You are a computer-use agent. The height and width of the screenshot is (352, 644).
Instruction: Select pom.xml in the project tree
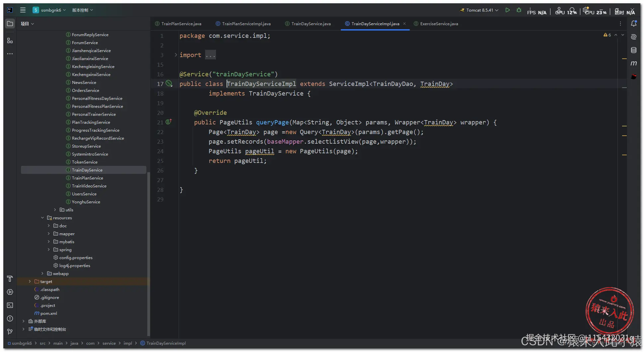[48, 314]
